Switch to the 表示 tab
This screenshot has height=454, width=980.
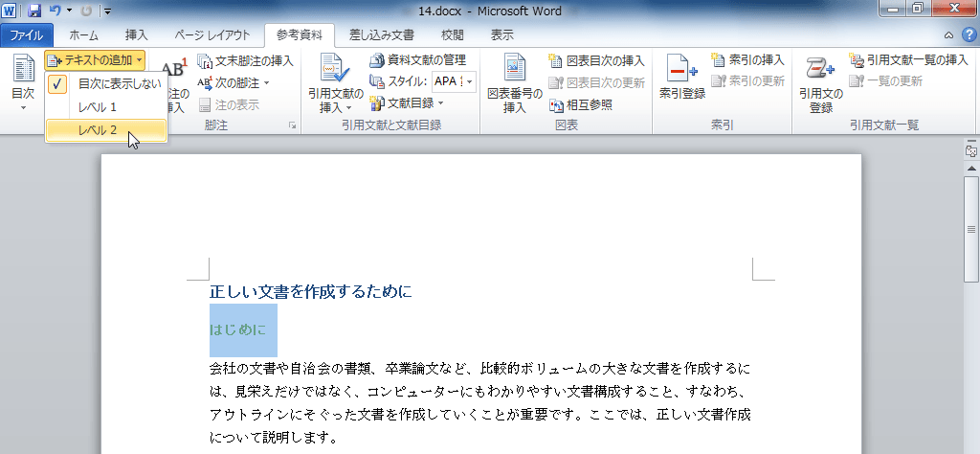pos(501,35)
